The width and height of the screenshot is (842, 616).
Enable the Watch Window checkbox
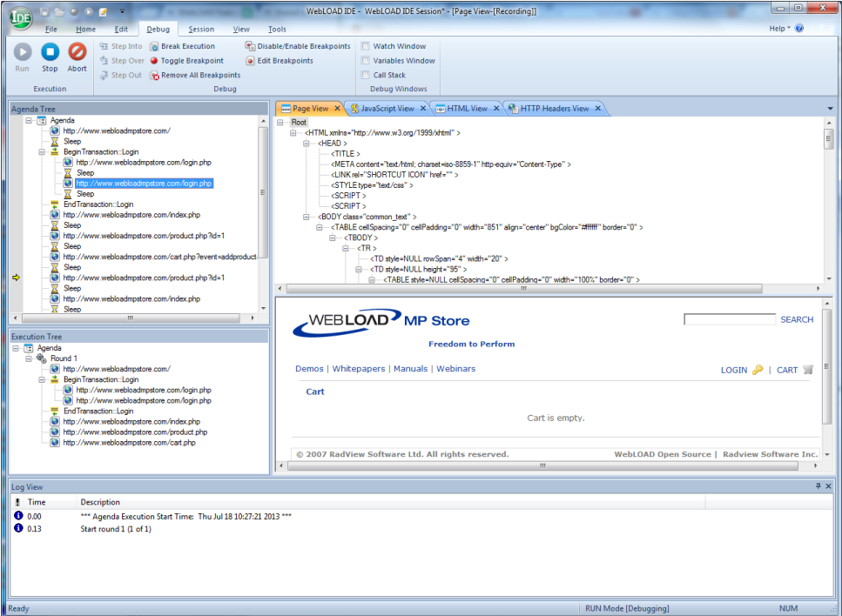click(x=367, y=46)
